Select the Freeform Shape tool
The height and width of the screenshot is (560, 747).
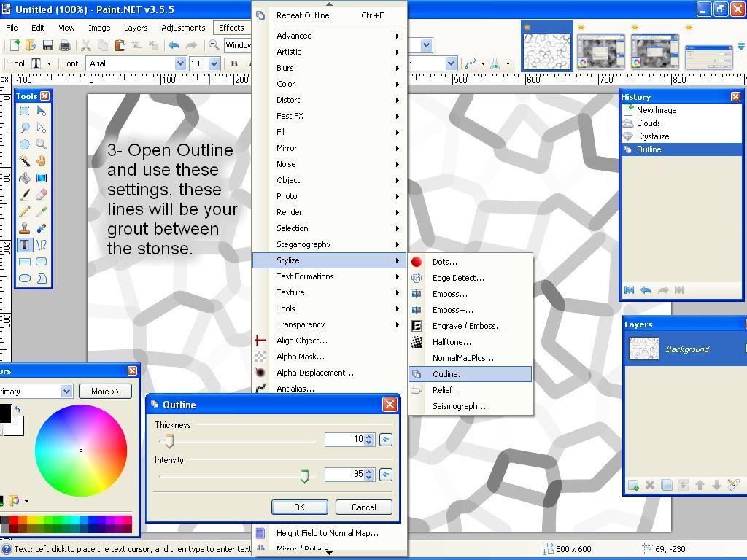[x=42, y=278]
